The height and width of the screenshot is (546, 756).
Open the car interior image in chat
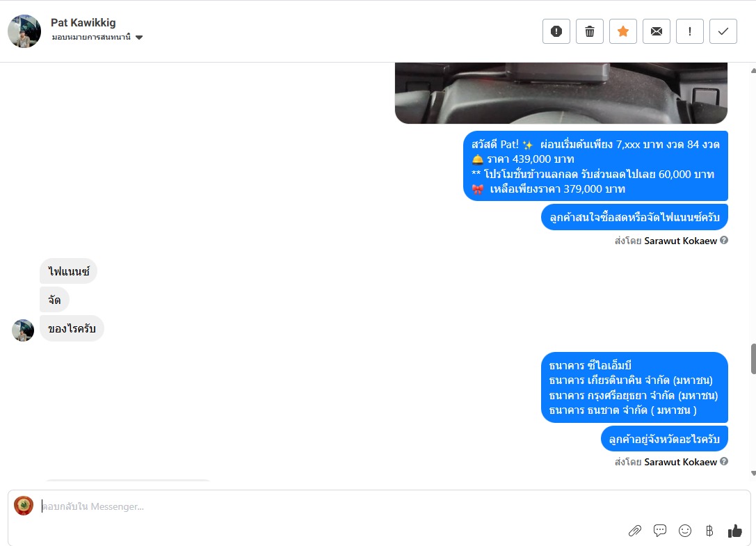[561, 93]
